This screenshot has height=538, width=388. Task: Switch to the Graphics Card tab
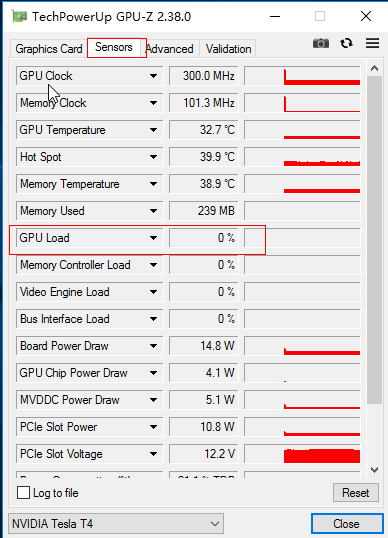[49, 49]
